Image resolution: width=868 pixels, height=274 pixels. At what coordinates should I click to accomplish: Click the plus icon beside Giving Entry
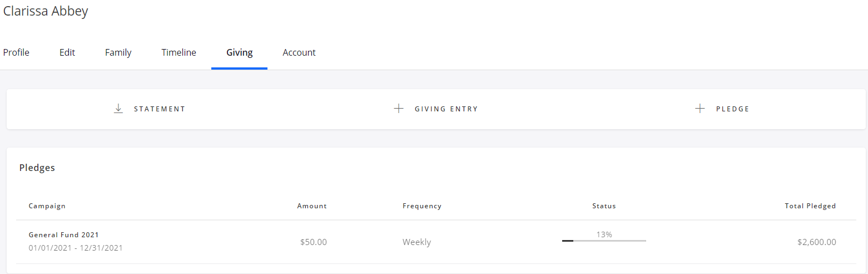pyautogui.click(x=398, y=109)
